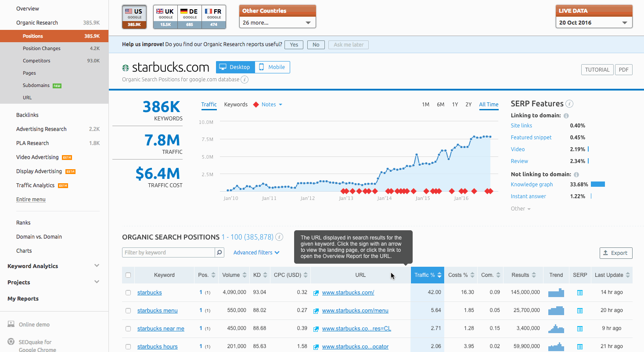Open landing page icon in starbucks near me row
The image size is (644, 352).
click(x=316, y=329)
